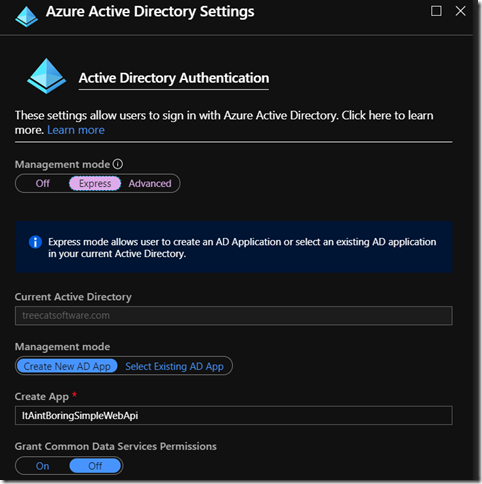Viewport: 482px width, 484px height.
Task: Click the Grant Common Data Services Permissions label
Action: 116,446
